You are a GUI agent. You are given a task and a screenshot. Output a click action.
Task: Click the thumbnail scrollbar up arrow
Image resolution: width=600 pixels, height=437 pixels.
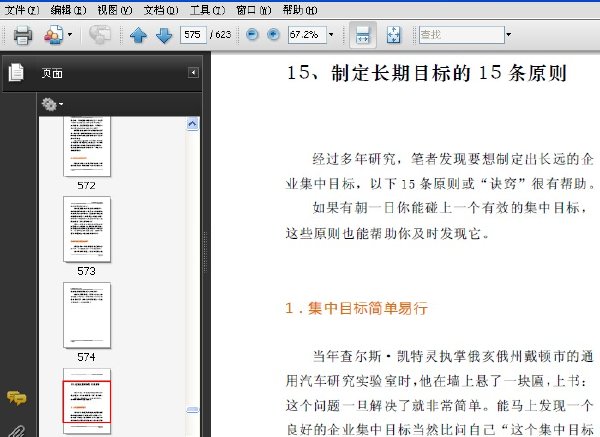coord(192,124)
